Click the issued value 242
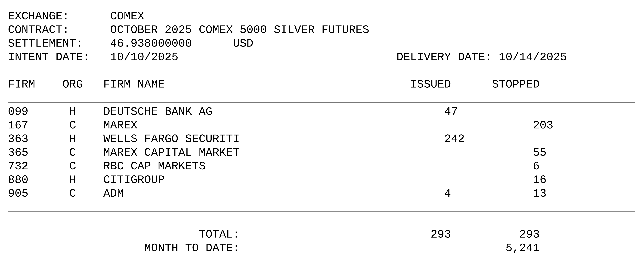 tap(454, 139)
